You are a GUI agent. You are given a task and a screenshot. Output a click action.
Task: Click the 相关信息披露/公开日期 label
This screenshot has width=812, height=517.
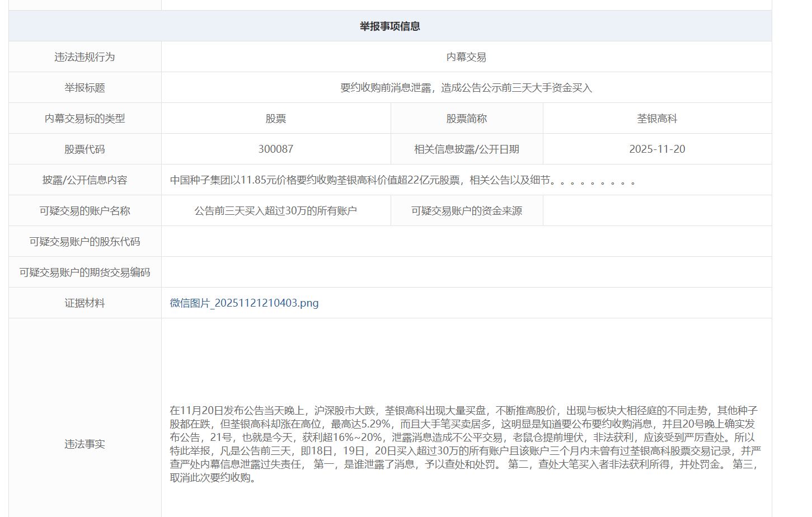click(467, 149)
